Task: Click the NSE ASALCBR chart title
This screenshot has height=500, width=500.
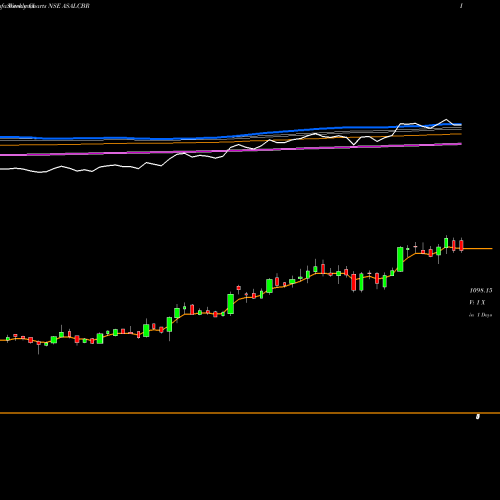Action: coord(69,6)
